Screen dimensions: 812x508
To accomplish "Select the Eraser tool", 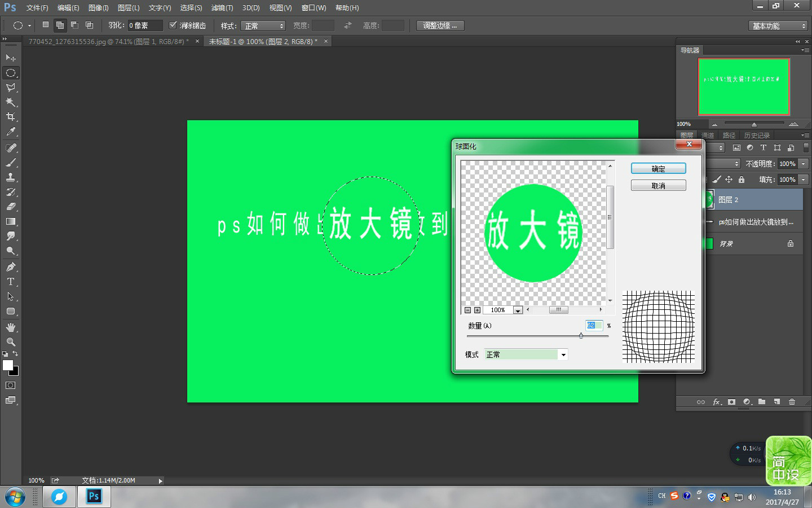I will (11, 207).
